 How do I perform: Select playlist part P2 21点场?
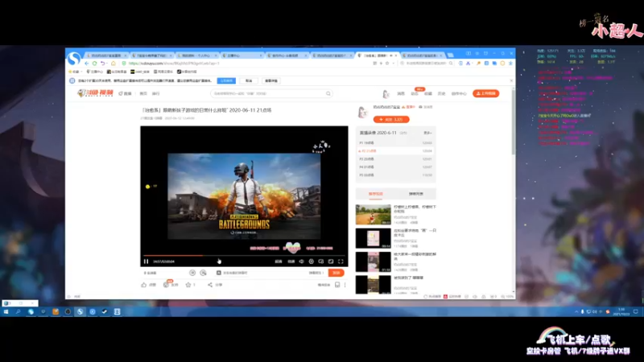click(395, 150)
